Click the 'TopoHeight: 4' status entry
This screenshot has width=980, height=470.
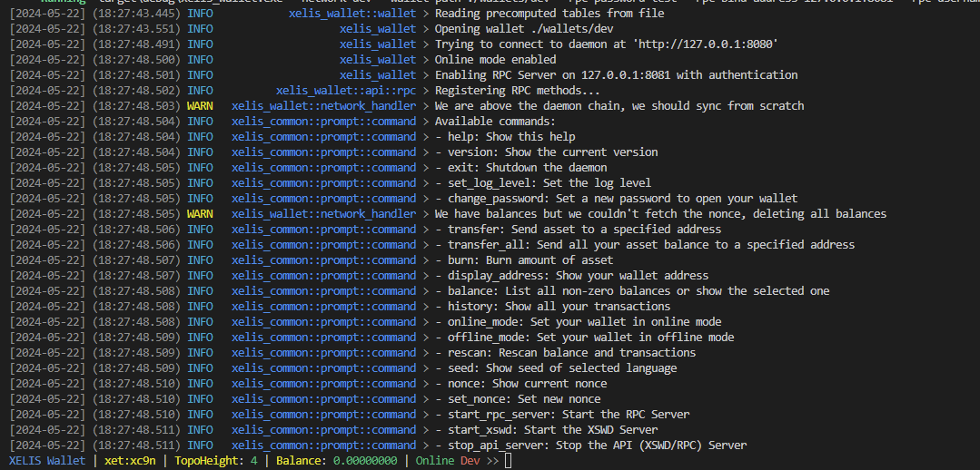tap(215, 461)
